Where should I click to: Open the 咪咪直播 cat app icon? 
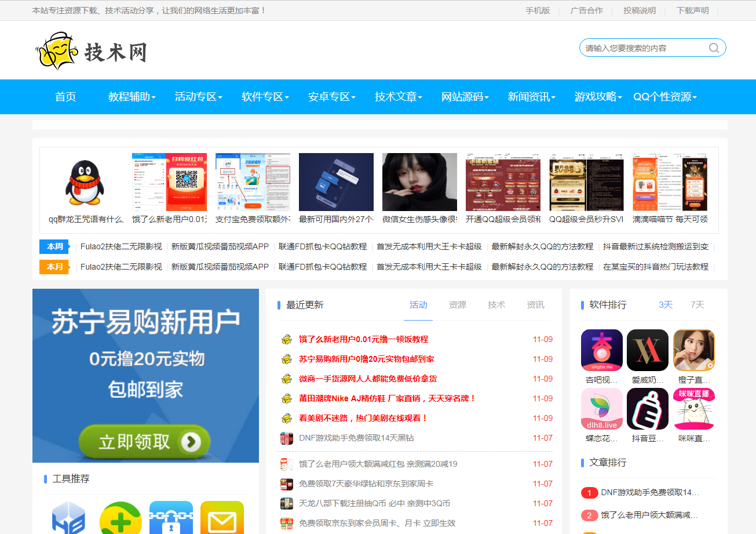pyautogui.click(x=693, y=409)
